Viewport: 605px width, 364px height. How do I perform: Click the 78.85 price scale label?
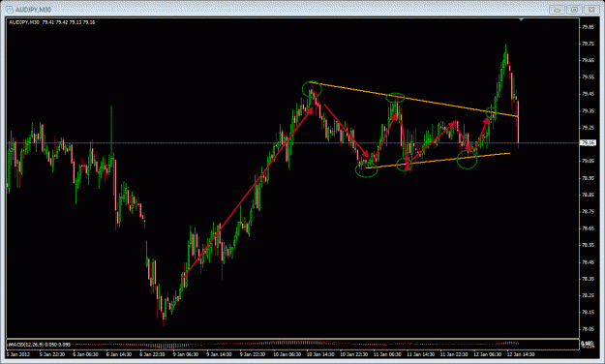[x=588, y=195]
